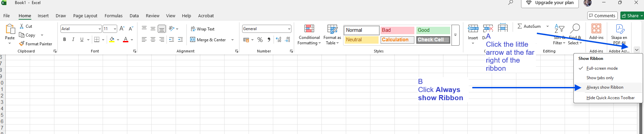Expand the Merge & Center dropdown arrow
This screenshot has height=134, width=644.
[232, 40]
